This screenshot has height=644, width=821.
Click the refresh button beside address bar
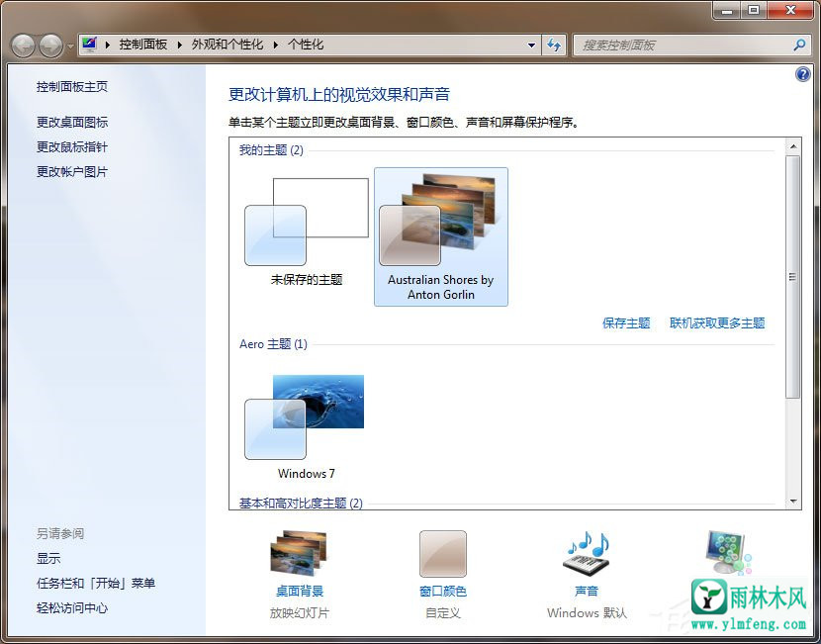(554, 46)
